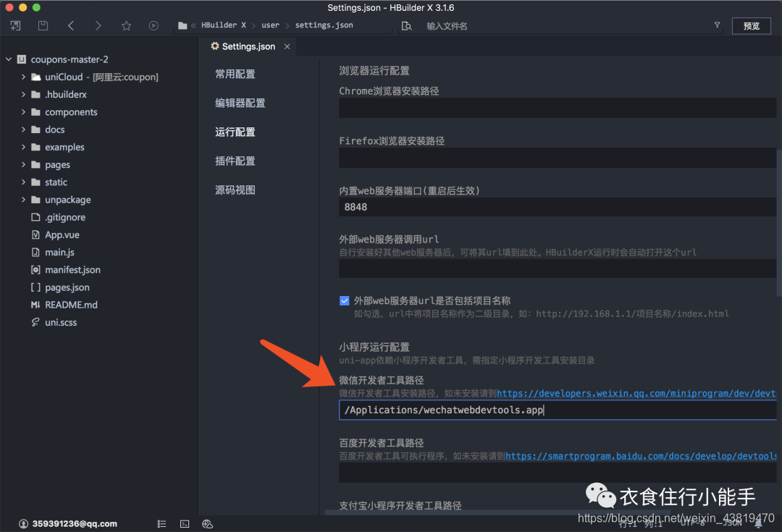Select the 常用配置 settings section
The image size is (782, 532).
pyautogui.click(x=235, y=75)
